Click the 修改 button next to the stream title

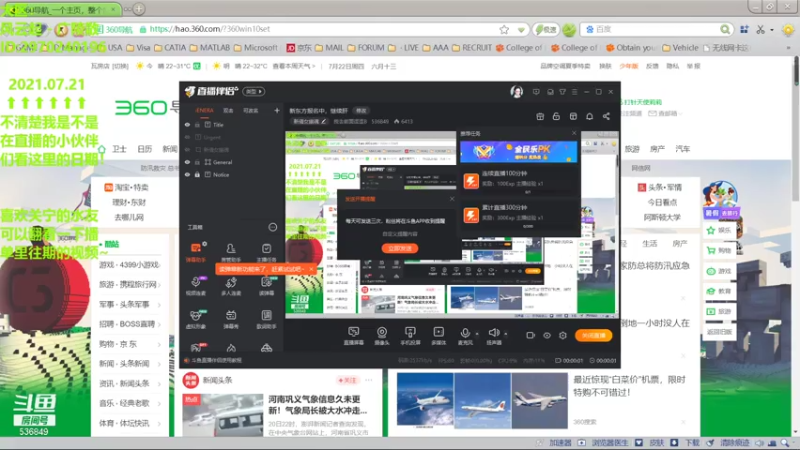tap(361, 110)
